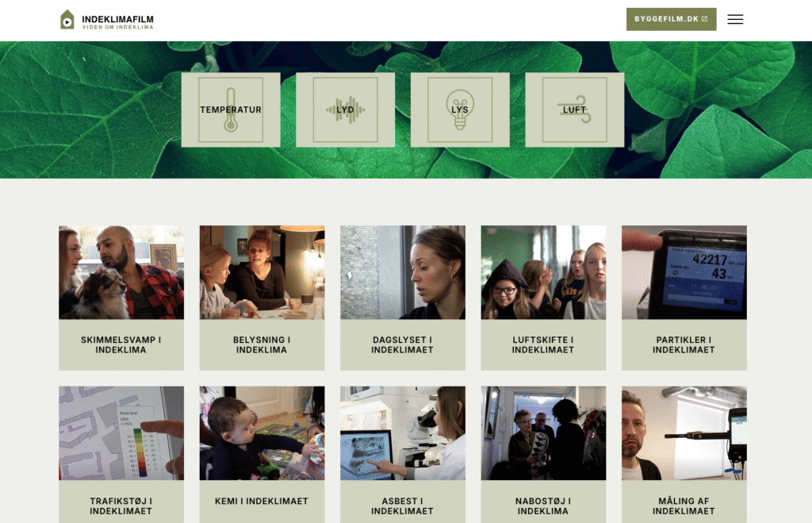Open Luftskifte i indeklimaet film image
This screenshot has height=523, width=812.
(x=543, y=272)
